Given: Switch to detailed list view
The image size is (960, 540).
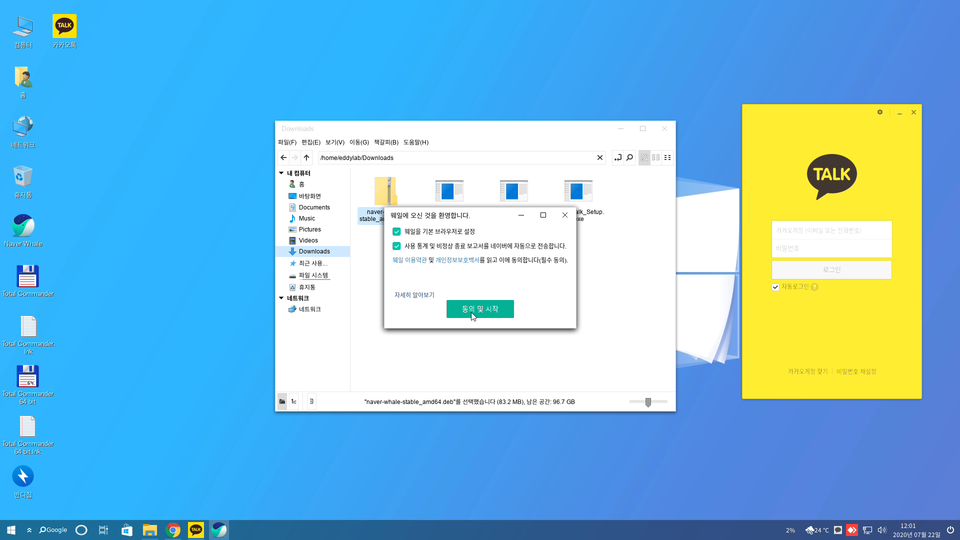Looking at the screenshot, I should [667, 157].
